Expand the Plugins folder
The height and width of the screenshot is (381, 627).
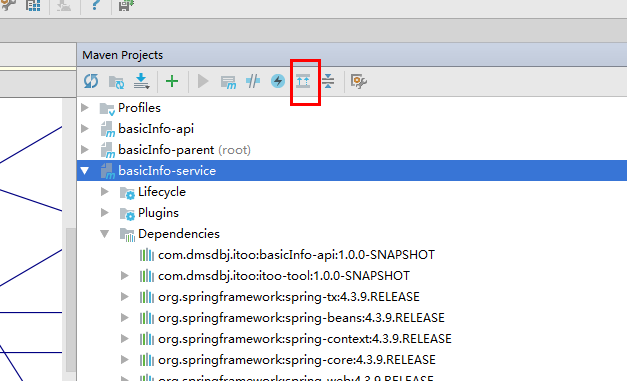(105, 212)
